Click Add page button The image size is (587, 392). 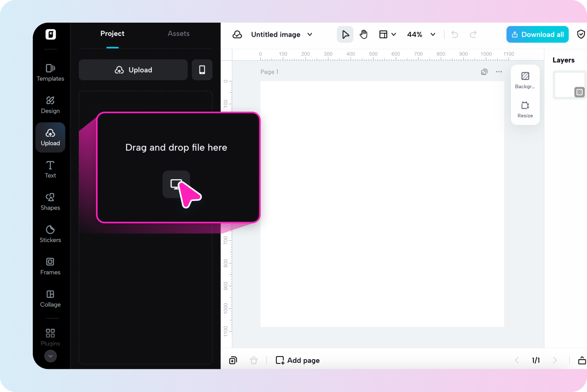click(298, 360)
